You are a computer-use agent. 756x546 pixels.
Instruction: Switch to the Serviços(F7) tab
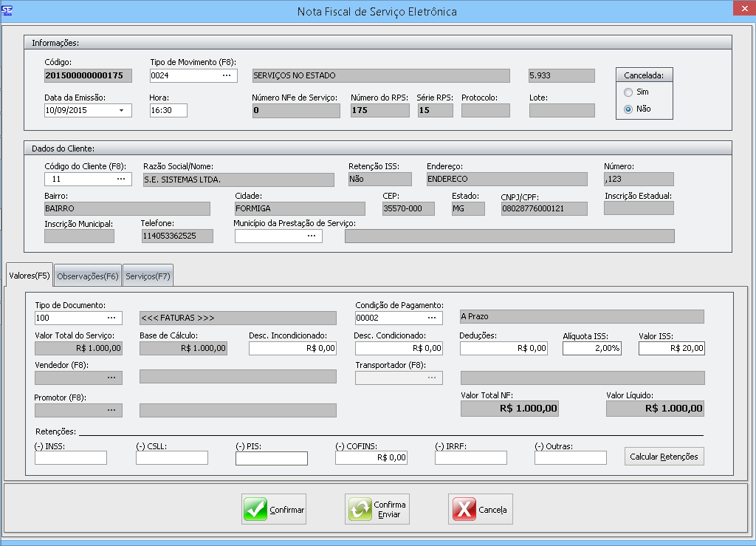148,276
